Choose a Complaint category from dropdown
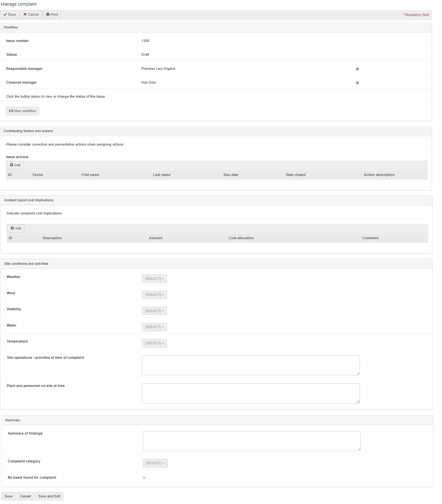442x504 pixels. (x=155, y=463)
